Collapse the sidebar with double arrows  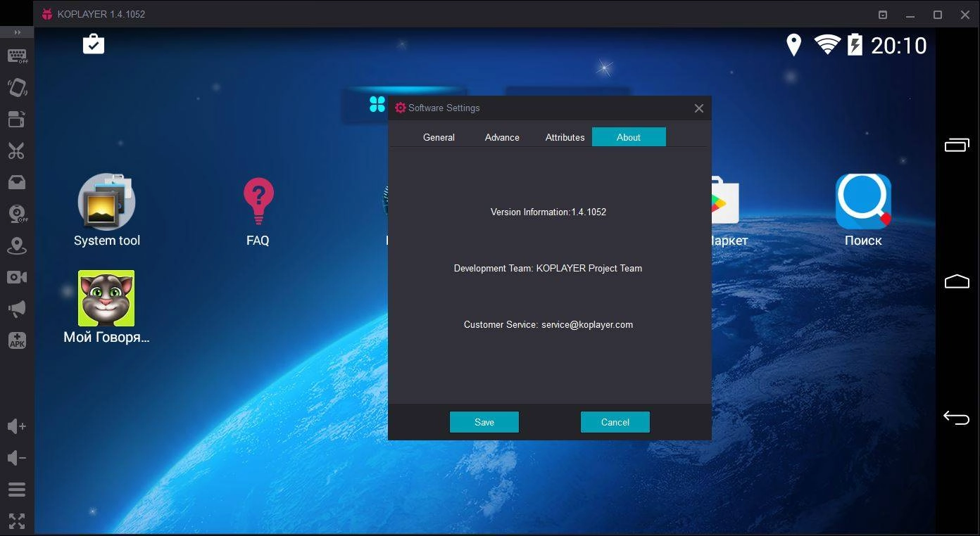click(17, 32)
